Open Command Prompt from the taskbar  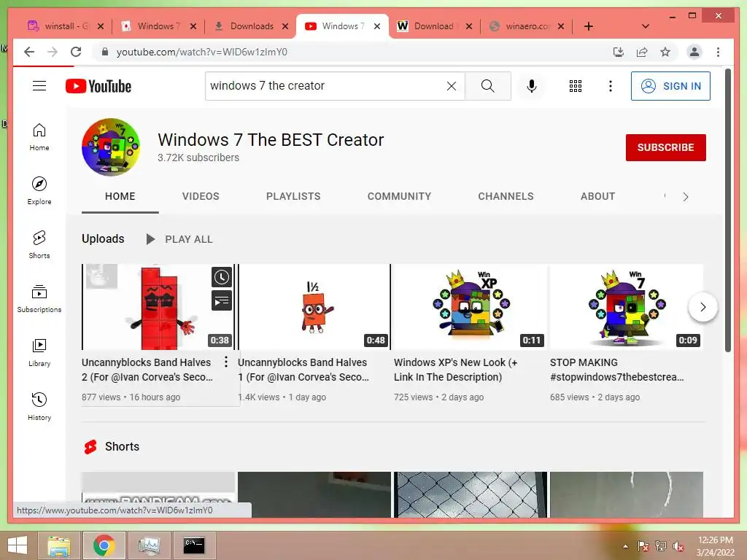(x=194, y=545)
